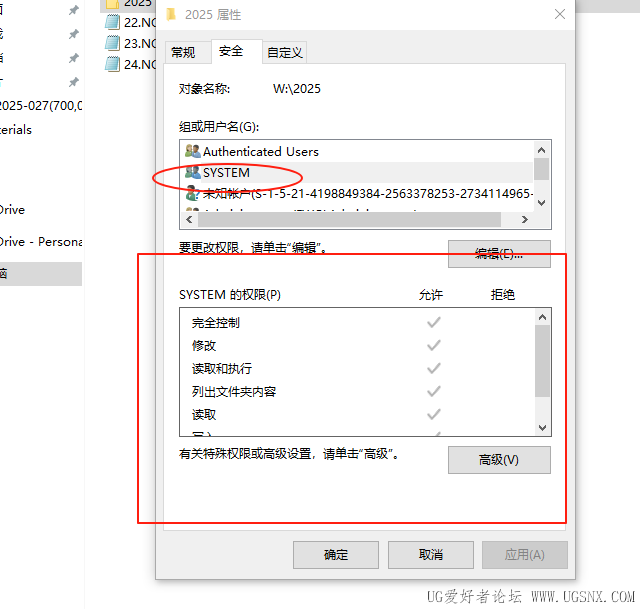Image resolution: width=640 pixels, height=609 pixels.
Task: Click the 取消 button
Action: 431,555
